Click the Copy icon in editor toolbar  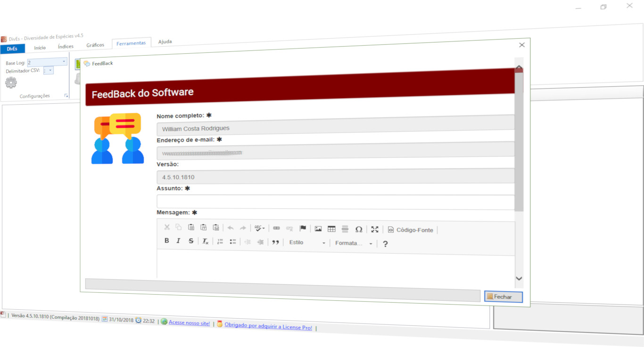pyautogui.click(x=179, y=227)
